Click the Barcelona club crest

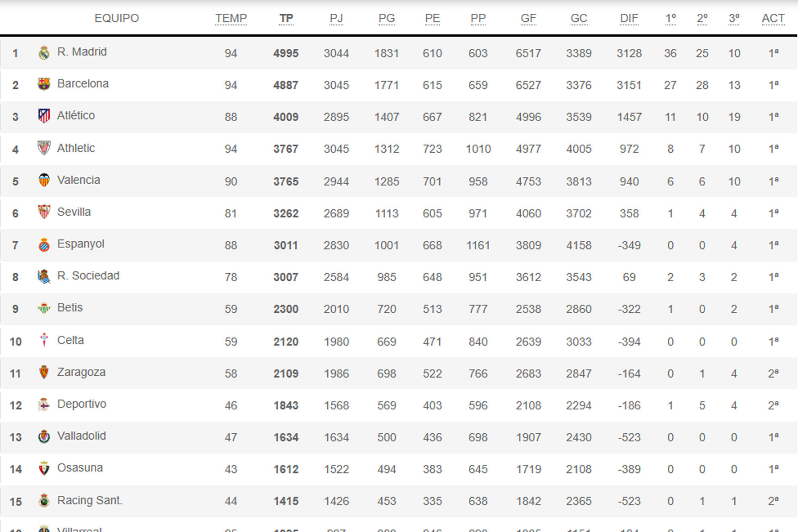click(44, 84)
